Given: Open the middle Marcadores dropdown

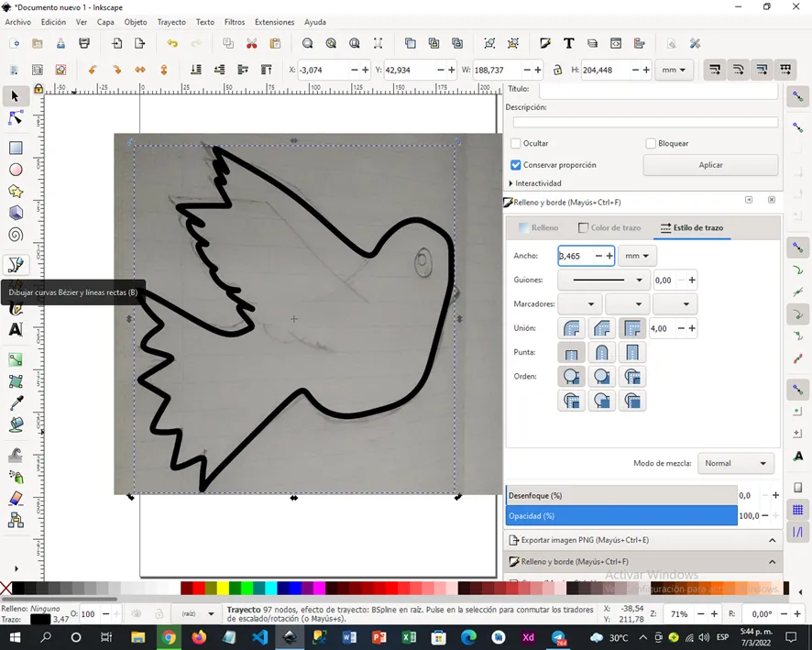Looking at the screenshot, I should (x=627, y=304).
